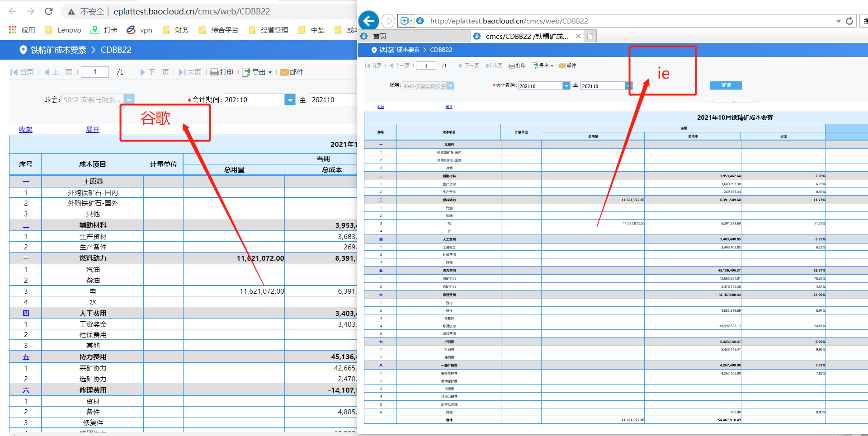Open IE address bar history dropdown

[x=838, y=21]
